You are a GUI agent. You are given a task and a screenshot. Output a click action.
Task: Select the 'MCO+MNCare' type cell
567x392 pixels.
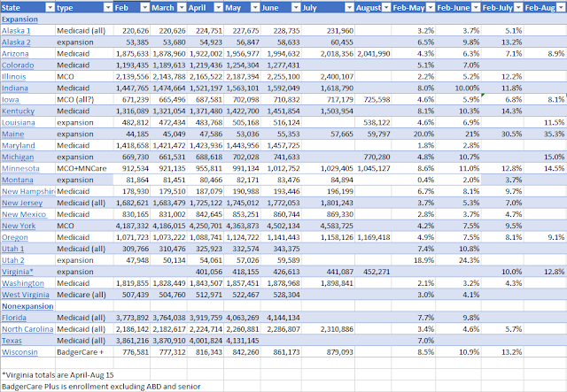point(84,168)
